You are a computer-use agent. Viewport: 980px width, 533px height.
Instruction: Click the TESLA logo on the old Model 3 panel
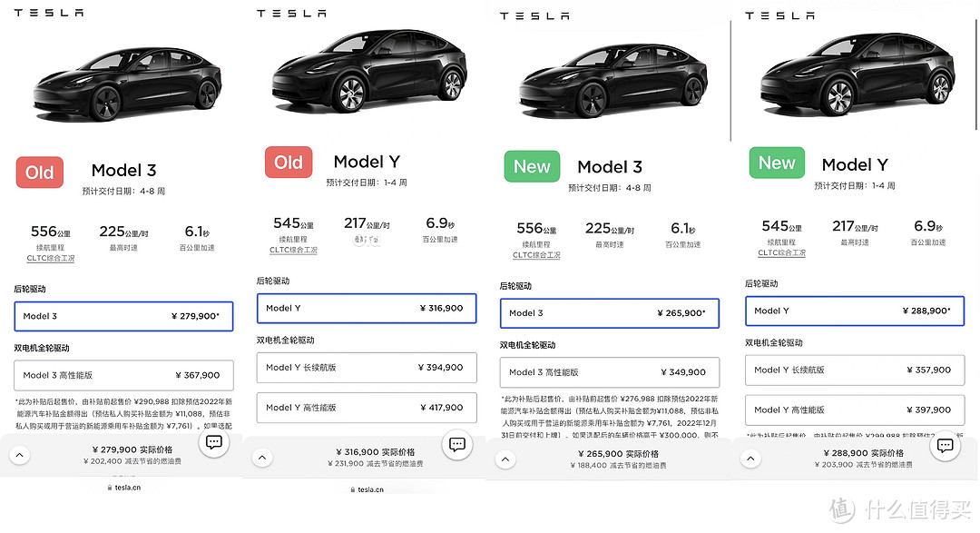pos(49,12)
